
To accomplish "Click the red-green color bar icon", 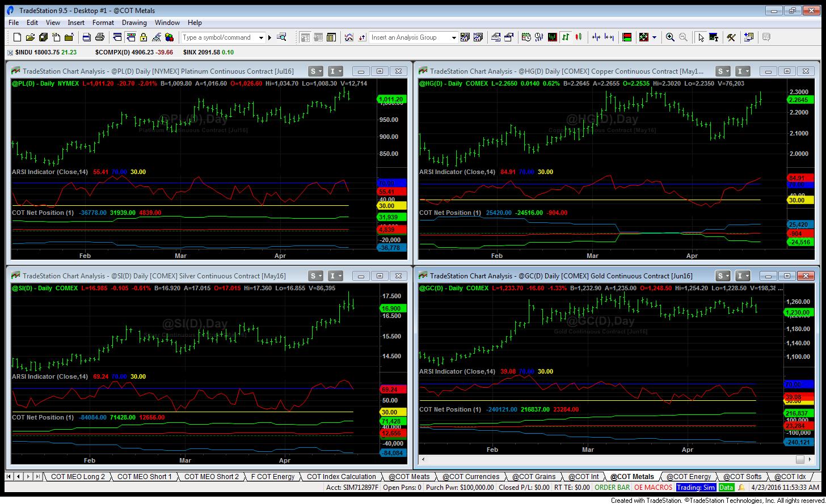I will tap(627, 37).
